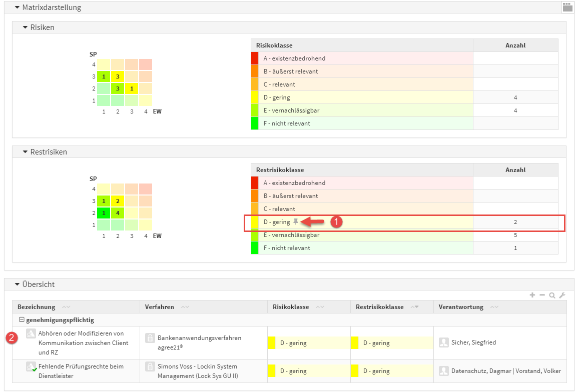
Task: Click the checked risk icon beside Fehlende Prüfungsrechte
Action: (31, 367)
